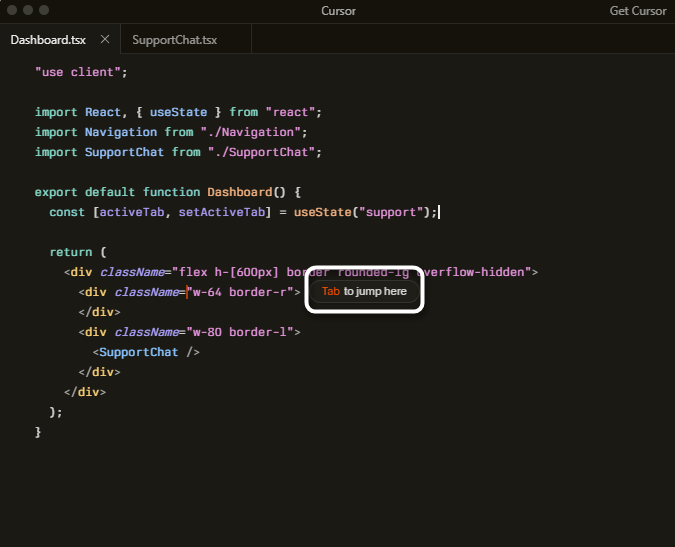Image resolution: width=675 pixels, height=547 pixels.
Task: Click the setActiveTab identifier
Action: [x=222, y=212]
